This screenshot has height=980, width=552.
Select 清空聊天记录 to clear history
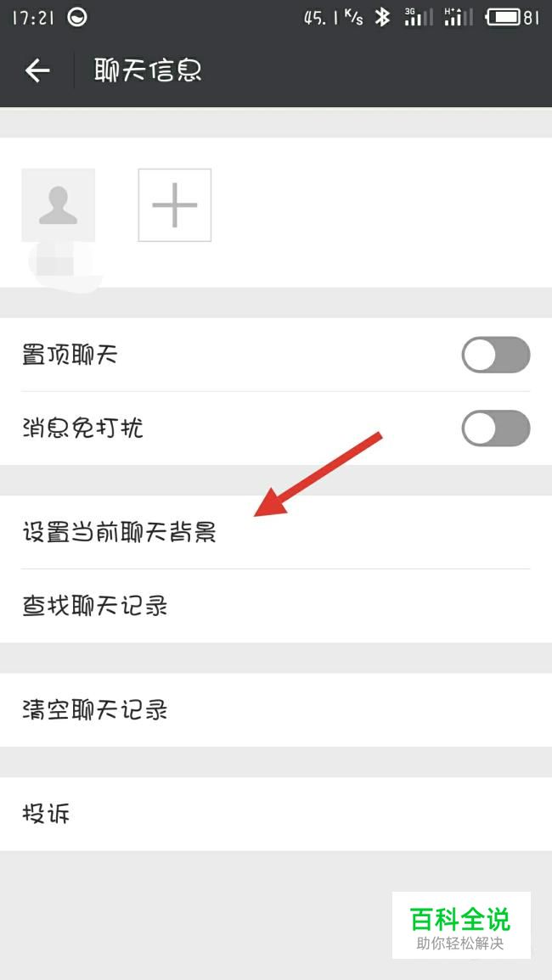(x=276, y=710)
